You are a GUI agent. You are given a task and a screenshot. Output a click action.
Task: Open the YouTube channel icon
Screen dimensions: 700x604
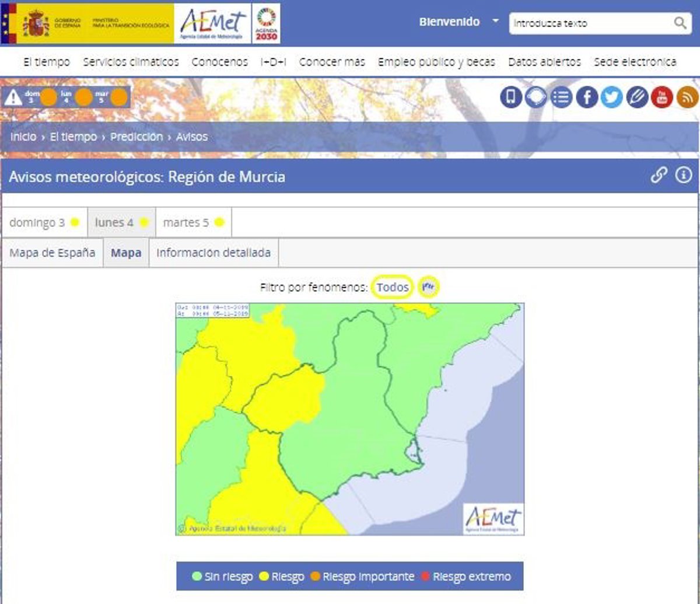662,97
